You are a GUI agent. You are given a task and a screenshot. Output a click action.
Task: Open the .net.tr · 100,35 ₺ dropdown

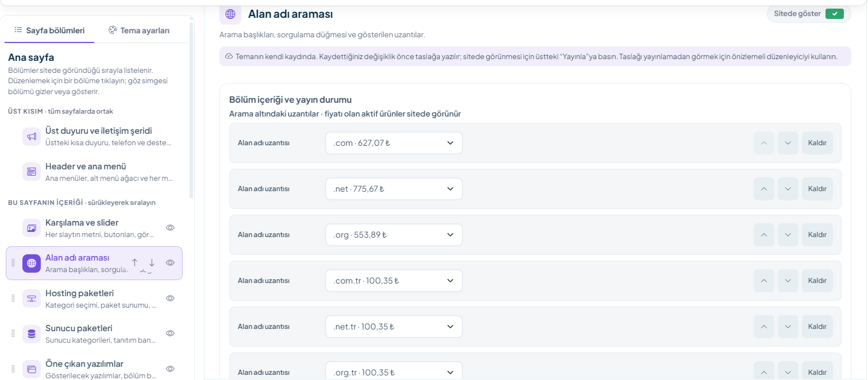click(394, 327)
